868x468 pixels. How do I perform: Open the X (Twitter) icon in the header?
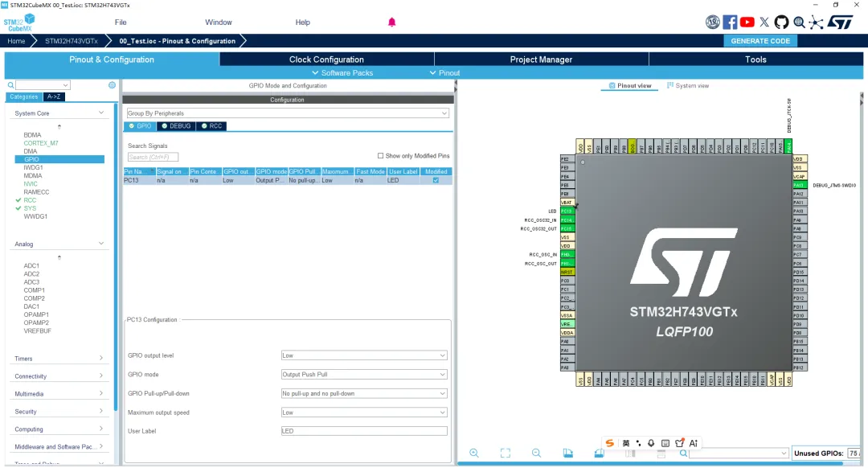[x=764, y=23]
